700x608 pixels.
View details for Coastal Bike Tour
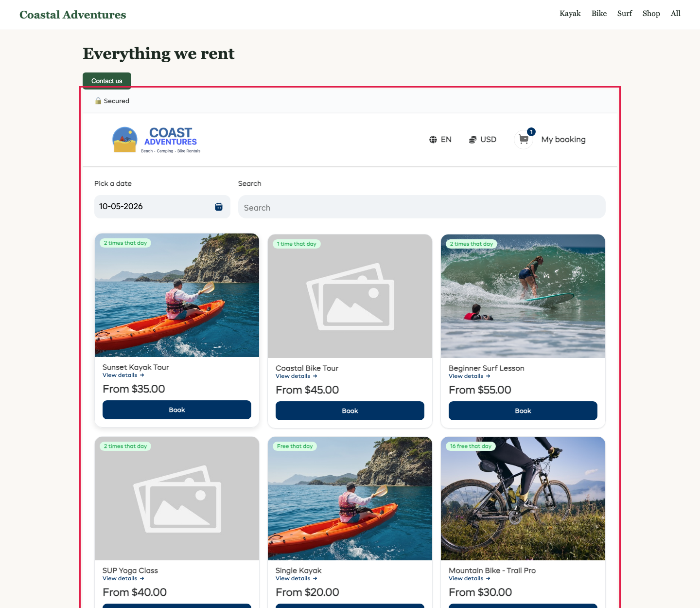point(297,376)
